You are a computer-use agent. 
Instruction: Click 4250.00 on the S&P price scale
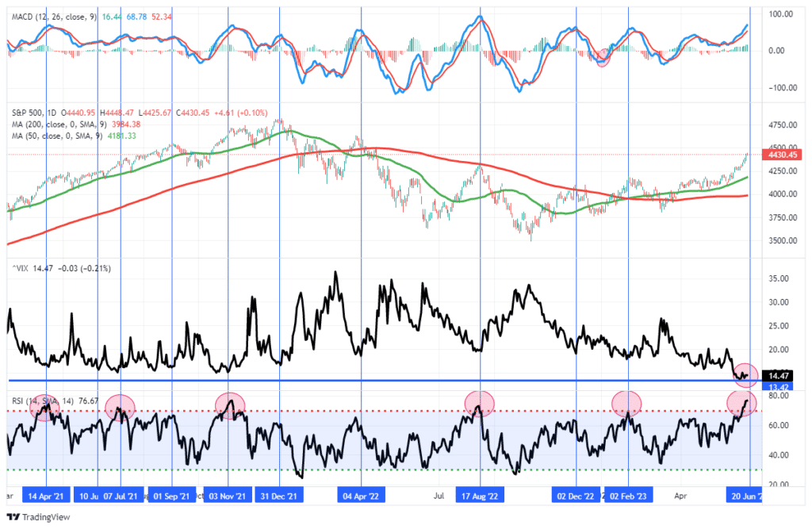(x=783, y=171)
